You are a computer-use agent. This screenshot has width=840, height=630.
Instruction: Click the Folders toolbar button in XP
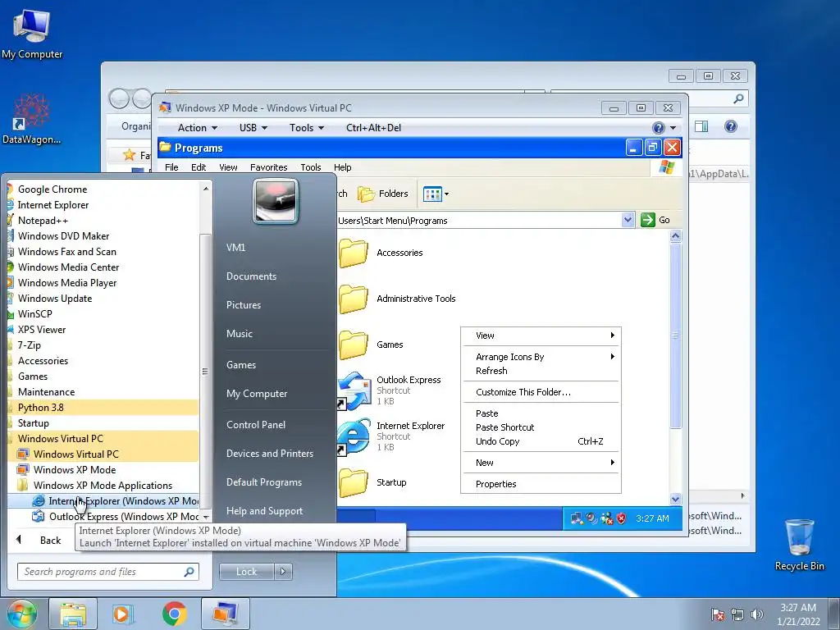383,194
